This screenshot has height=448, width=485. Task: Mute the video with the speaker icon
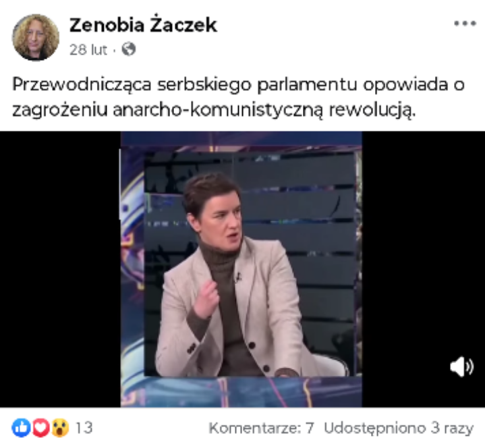[x=461, y=366]
